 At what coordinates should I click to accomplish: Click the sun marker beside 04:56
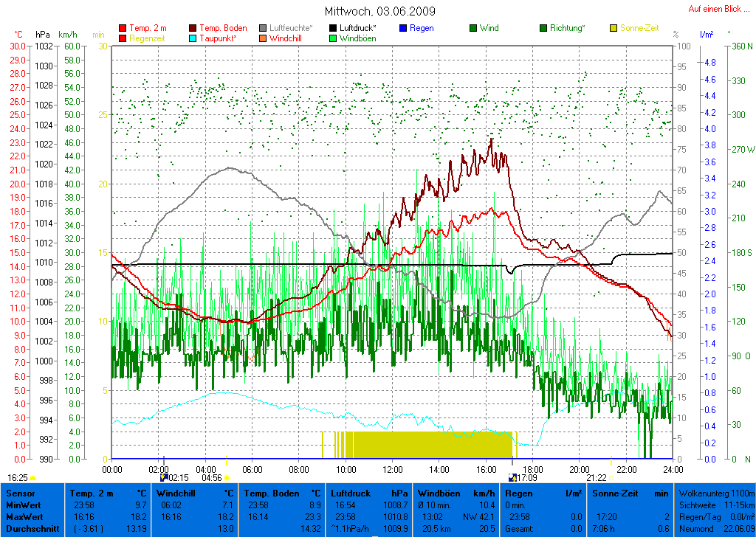[226, 478]
